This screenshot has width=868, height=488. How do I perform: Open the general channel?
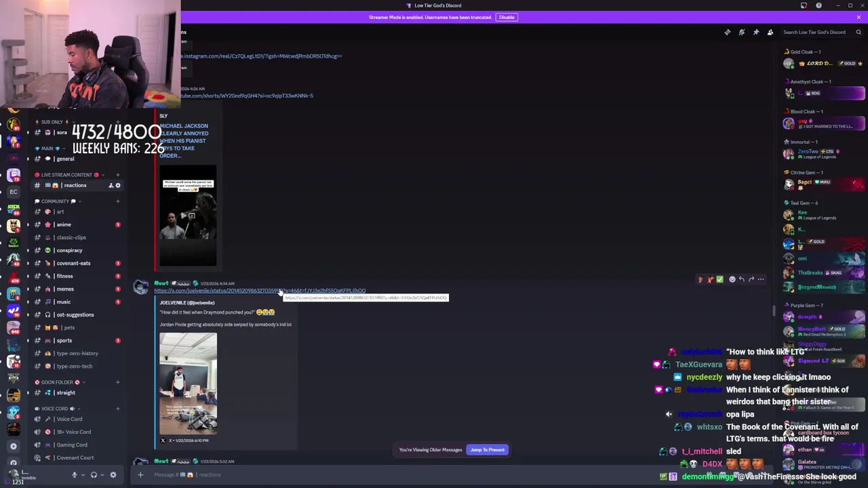pyautogui.click(x=77, y=159)
